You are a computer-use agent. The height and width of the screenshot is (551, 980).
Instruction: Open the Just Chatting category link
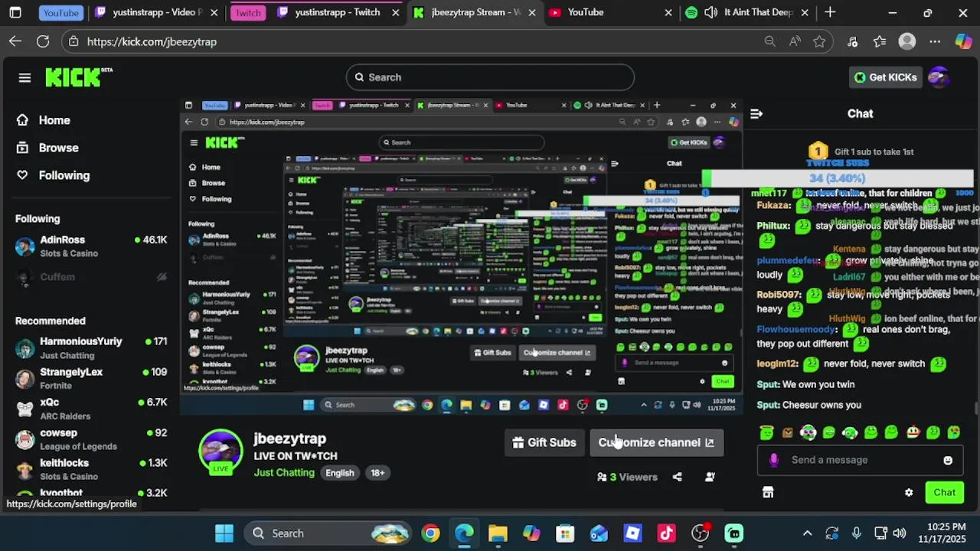coord(284,472)
